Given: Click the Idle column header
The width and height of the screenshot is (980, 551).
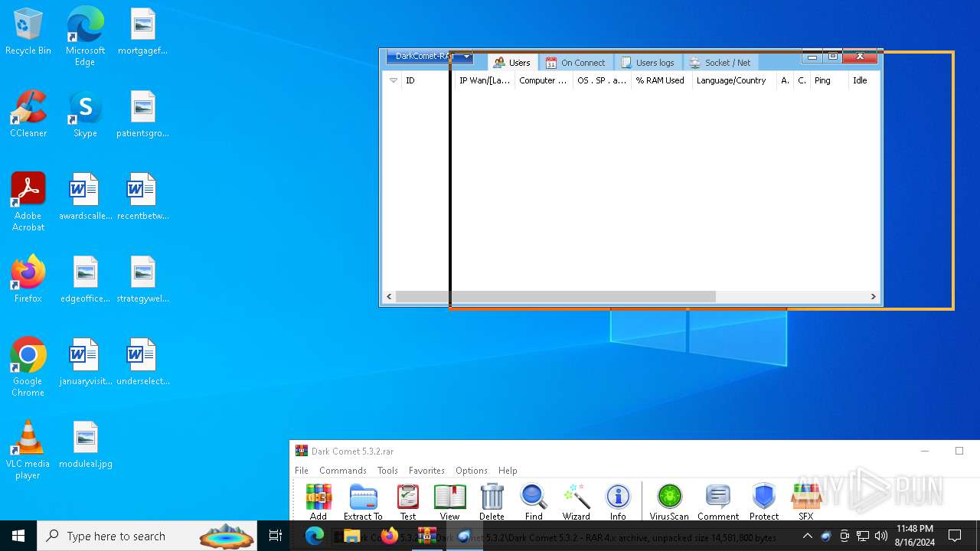Looking at the screenshot, I should (x=864, y=80).
